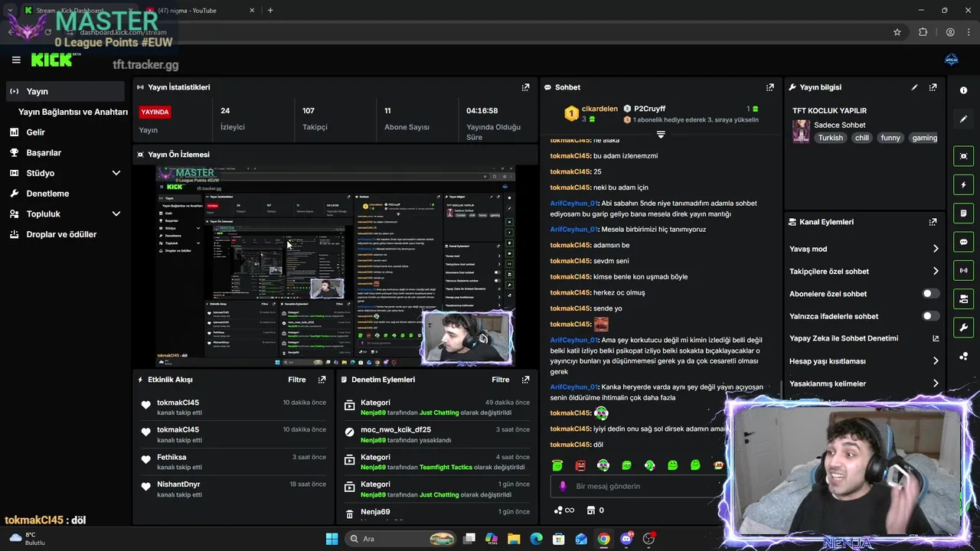The height and width of the screenshot is (551, 980).
Task: Click the shop icon below message box
Action: pyautogui.click(x=591, y=510)
